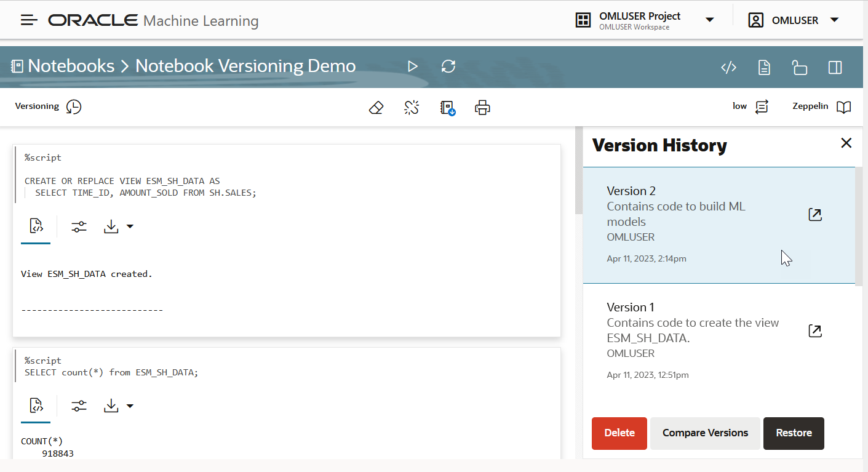Expand the OMLUSER Project dropdown
This screenshot has height=472, width=868.
tap(709, 20)
